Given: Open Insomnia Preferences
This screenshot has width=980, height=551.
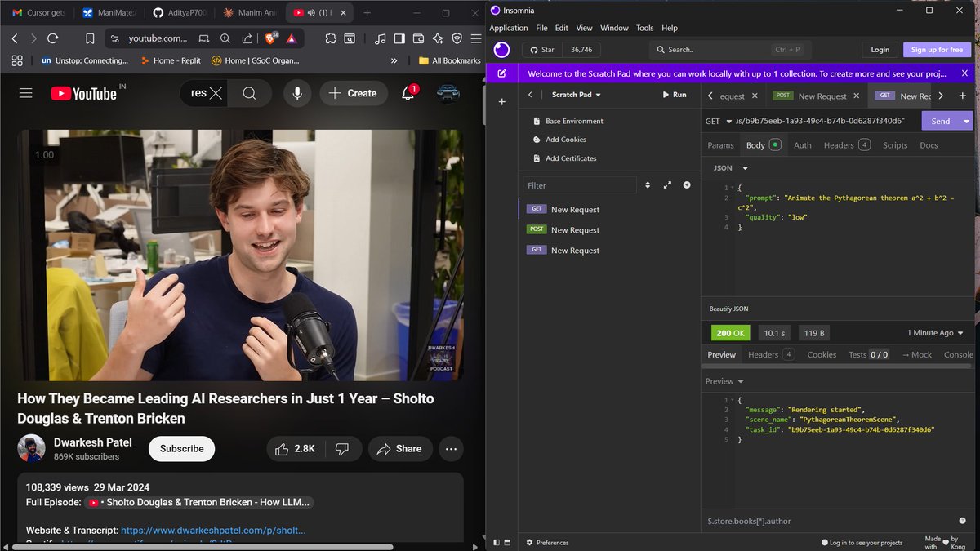Looking at the screenshot, I should [x=547, y=542].
